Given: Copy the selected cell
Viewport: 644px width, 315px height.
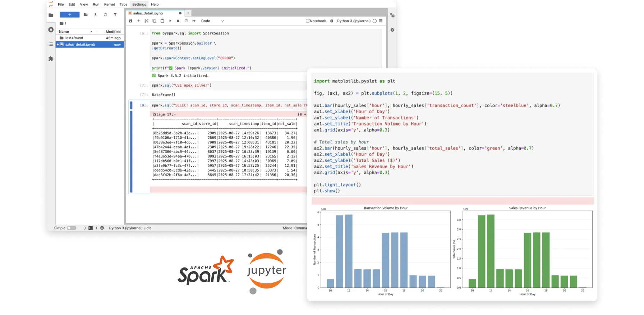Looking at the screenshot, I should [154, 21].
